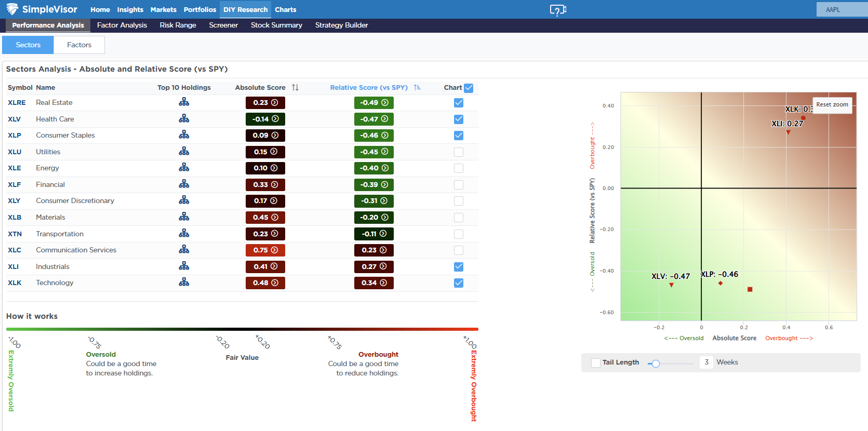Screen dimensions: 868x431
Task: Open the Stock Summary tab
Action: 276,25
